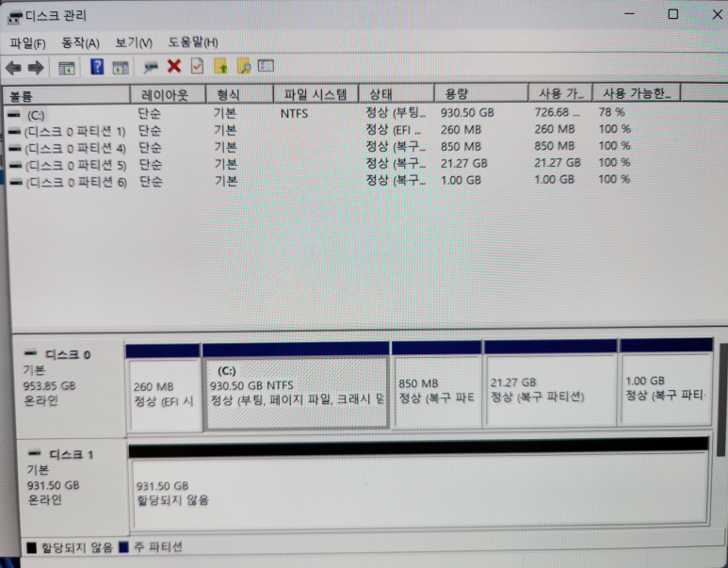Click the 930.50 GB capacity cell
This screenshot has width=728, height=568.
coord(467,112)
